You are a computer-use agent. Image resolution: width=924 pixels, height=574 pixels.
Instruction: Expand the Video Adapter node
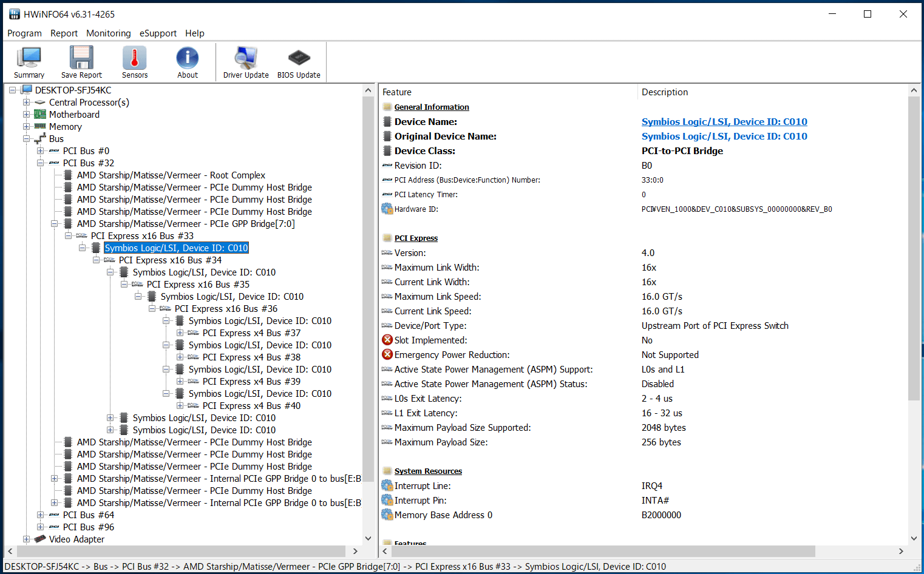(x=26, y=539)
